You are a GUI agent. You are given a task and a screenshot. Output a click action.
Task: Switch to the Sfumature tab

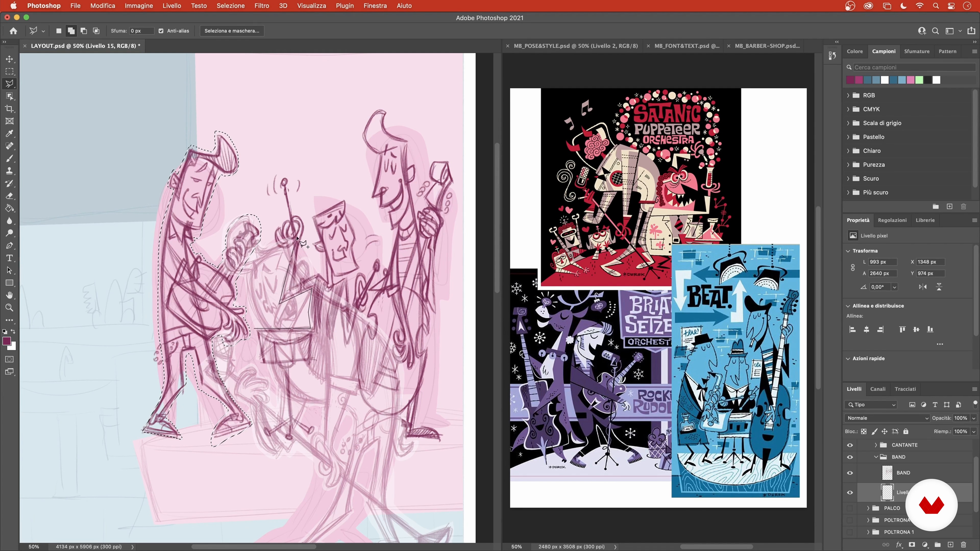[916, 51]
